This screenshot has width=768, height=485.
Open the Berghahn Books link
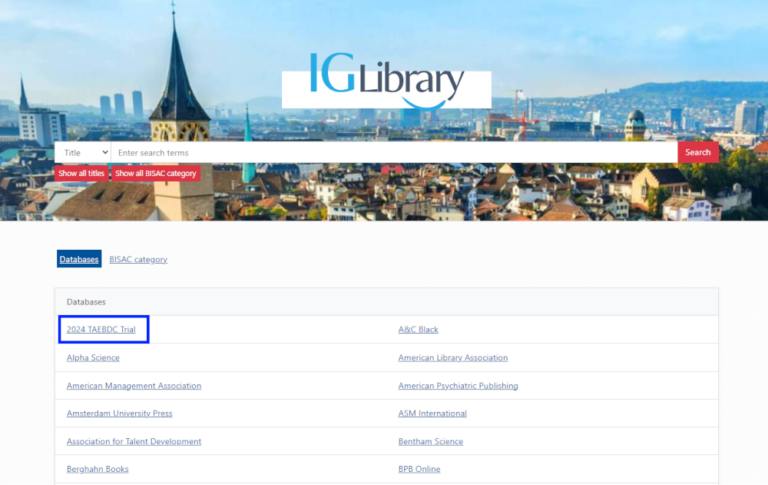pos(97,469)
